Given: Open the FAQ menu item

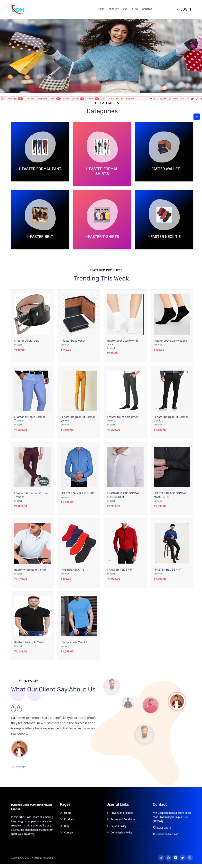Looking at the screenshot, I should coord(125,9).
